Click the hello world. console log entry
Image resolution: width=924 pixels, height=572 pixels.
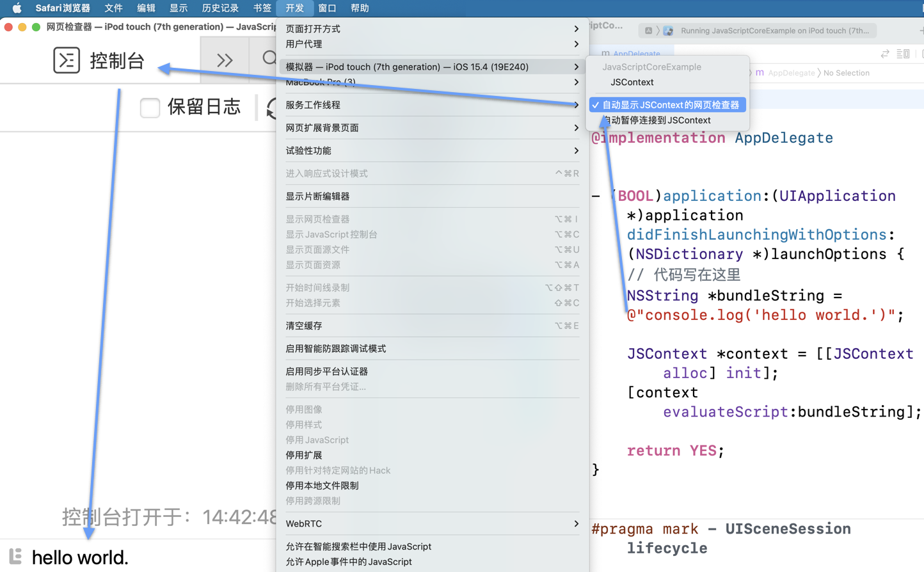click(x=80, y=557)
